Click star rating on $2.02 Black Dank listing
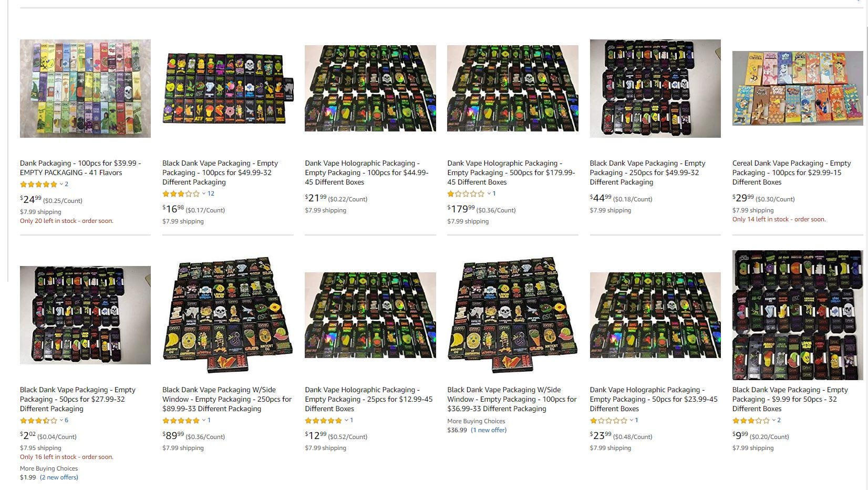868x490 pixels. point(38,420)
